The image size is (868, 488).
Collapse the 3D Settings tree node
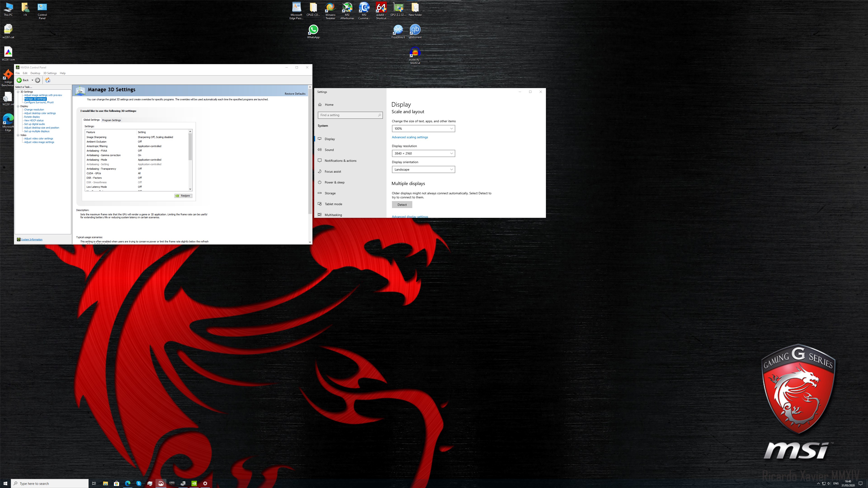18,91
